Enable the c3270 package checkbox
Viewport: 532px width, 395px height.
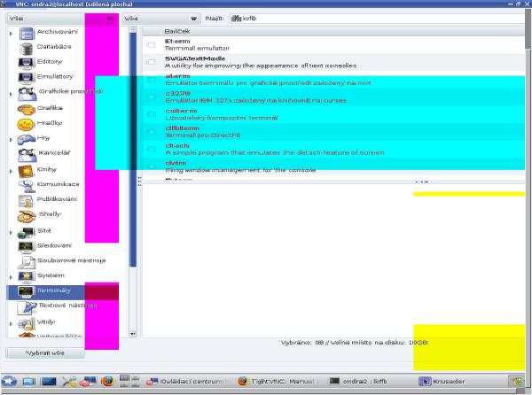tap(151, 97)
